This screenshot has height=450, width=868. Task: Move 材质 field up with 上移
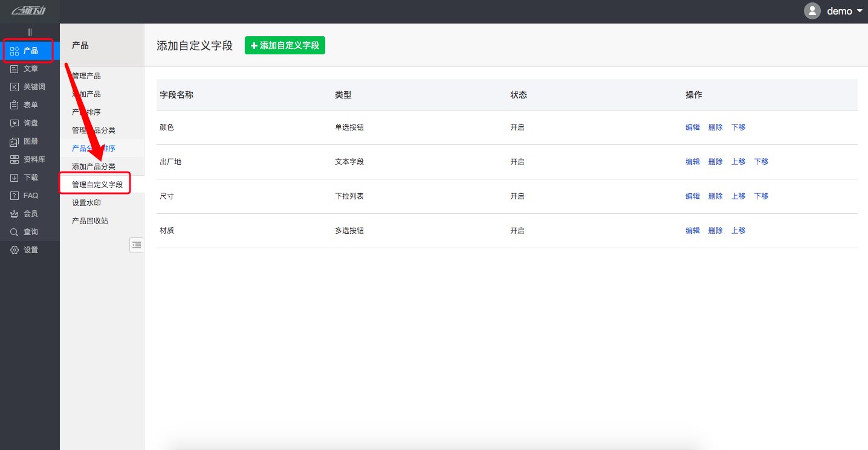(x=739, y=231)
